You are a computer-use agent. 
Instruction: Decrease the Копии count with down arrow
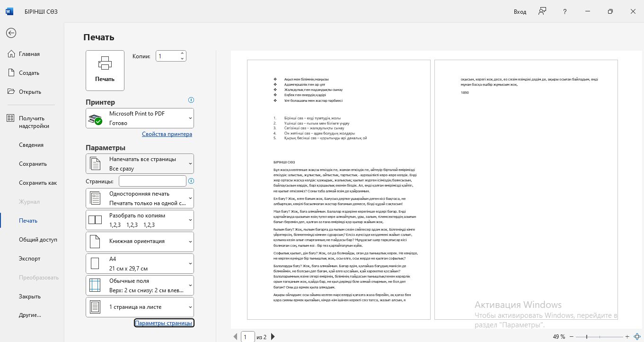[x=183, y=59]
